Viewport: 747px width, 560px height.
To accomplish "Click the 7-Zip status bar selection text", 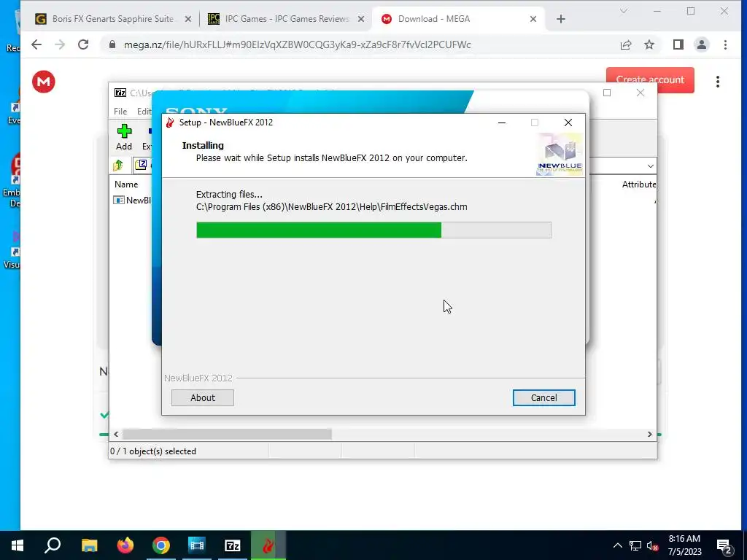I will click(153, 451).
